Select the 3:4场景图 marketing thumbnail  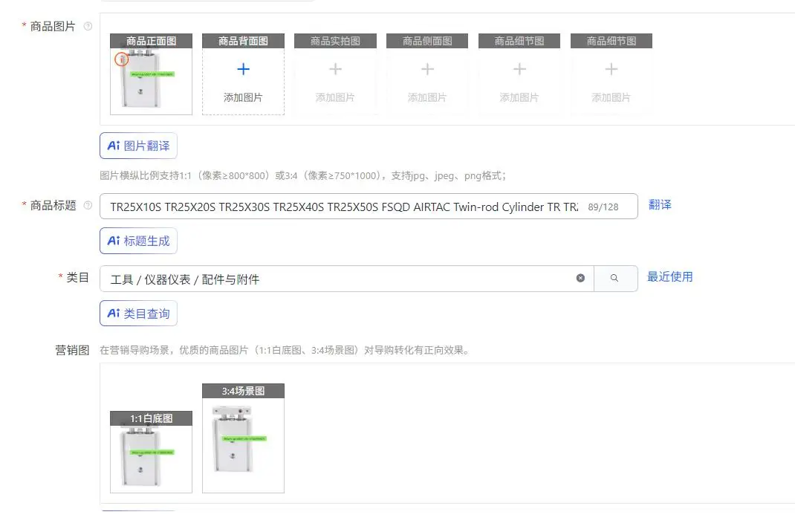pos(244,438)
